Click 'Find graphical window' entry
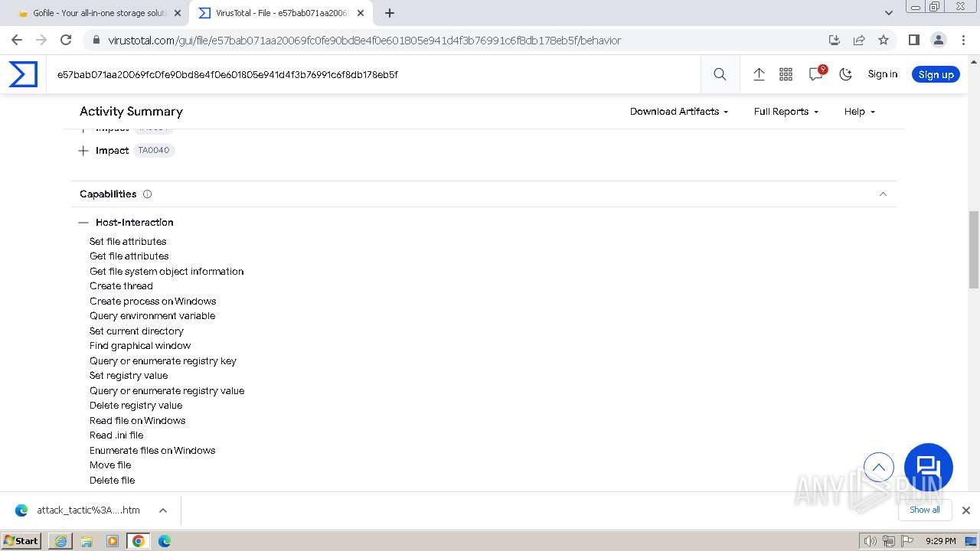The width and height of the screenshot is (980, 551). [140, 346]
